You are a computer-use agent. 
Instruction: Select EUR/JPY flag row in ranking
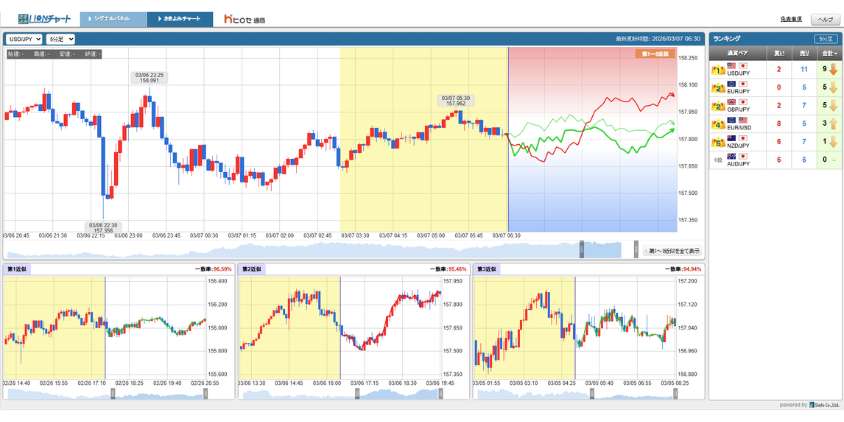739,87
